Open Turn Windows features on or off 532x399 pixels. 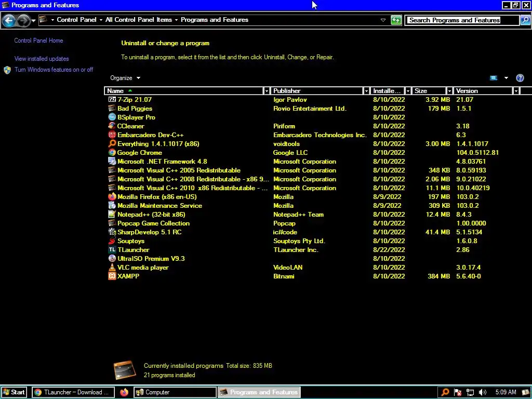(54, 70)
